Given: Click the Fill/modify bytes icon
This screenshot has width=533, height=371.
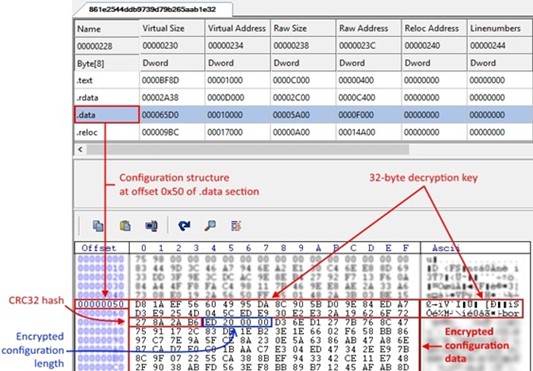Looking at the screenshot, I should (236, 226).
